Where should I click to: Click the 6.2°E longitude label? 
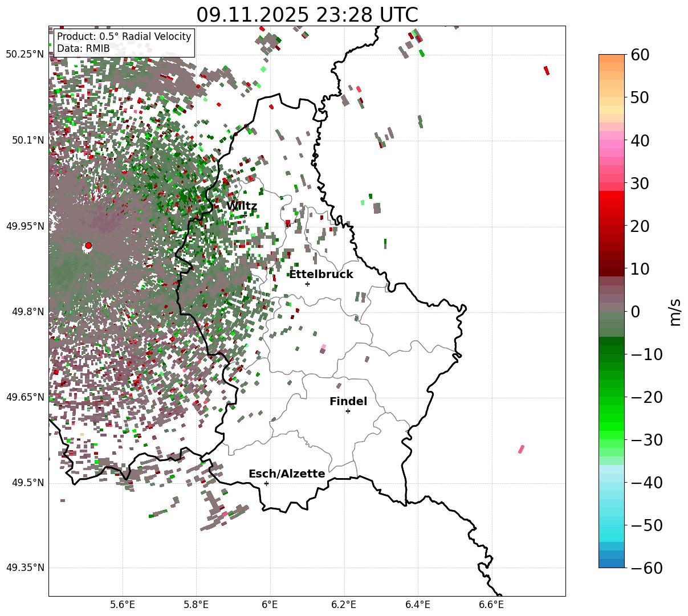click(344, 605)
